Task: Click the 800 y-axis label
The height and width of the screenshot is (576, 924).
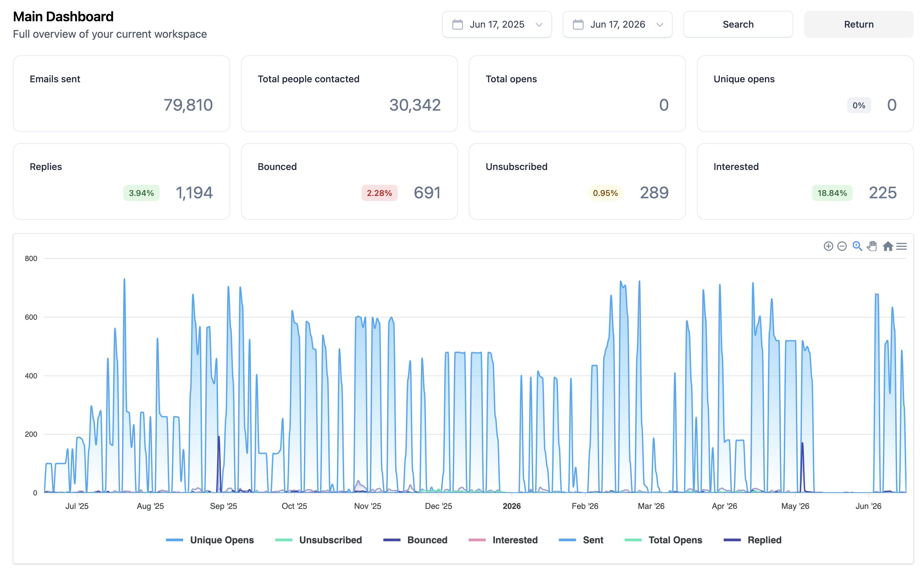Action: (31, 258)
